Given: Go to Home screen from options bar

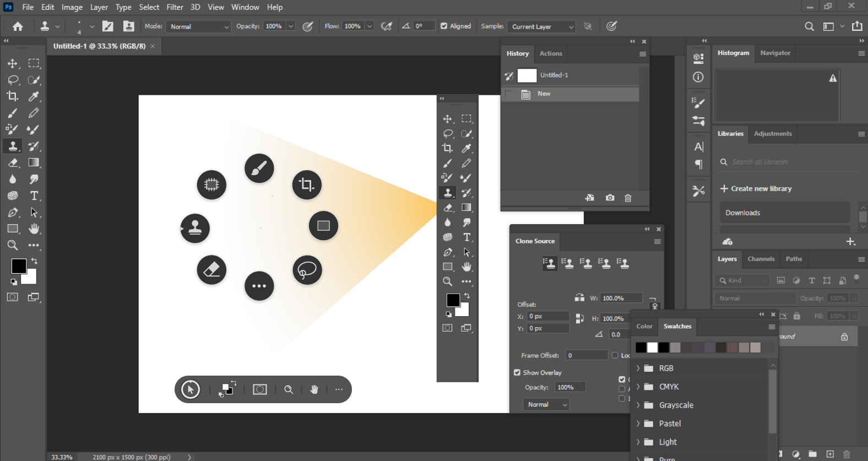Looking at the screenshot, I should coord(18,26).
